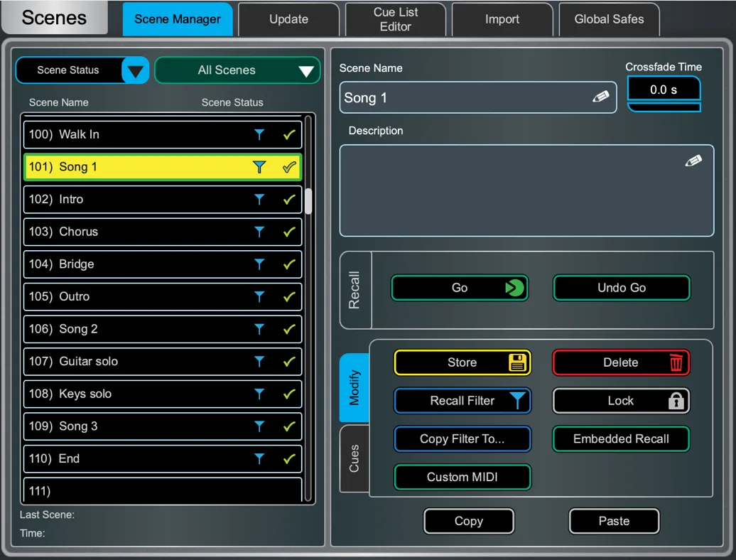The height and width of the screenshot is (560, 736).
Task: Open Recall Filter settings
Action: [x=462, y=400]
